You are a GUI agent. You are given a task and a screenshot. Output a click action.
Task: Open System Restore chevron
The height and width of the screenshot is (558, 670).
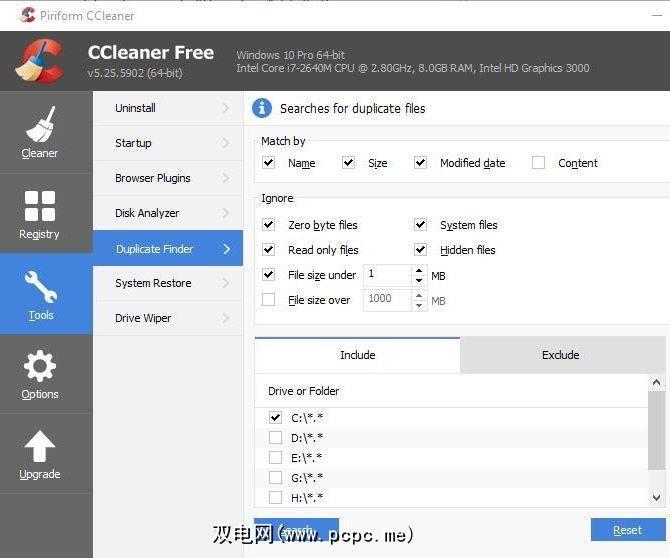coord(226,283)
